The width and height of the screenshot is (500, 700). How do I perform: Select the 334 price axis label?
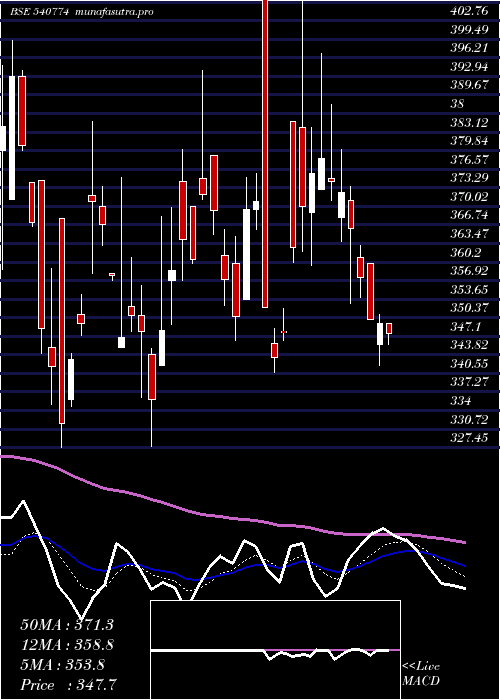pos(461,401)
